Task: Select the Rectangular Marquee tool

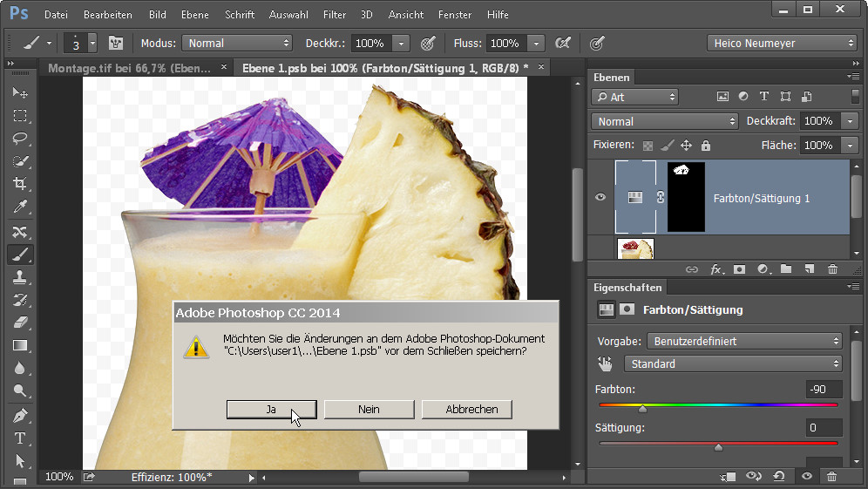Action: pos(20,115)
